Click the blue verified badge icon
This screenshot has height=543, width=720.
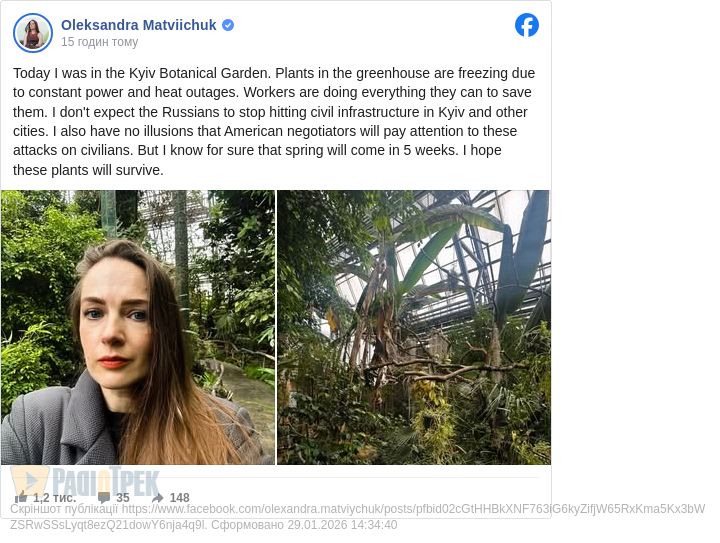coord(228,25)
